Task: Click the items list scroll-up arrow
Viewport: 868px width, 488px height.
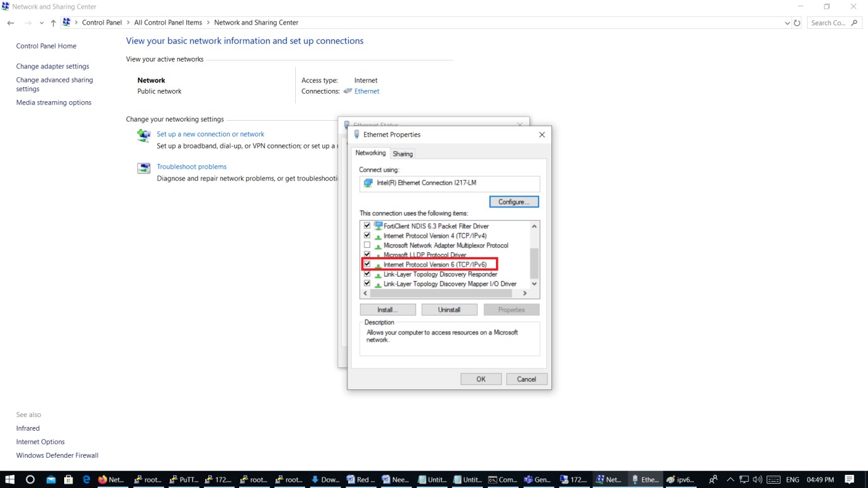Action: pos(534,226)
